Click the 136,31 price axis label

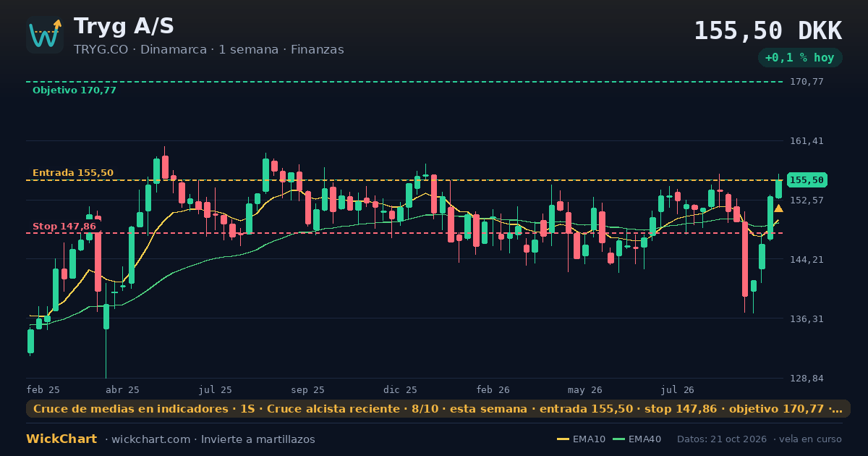(x=807, y=319)
